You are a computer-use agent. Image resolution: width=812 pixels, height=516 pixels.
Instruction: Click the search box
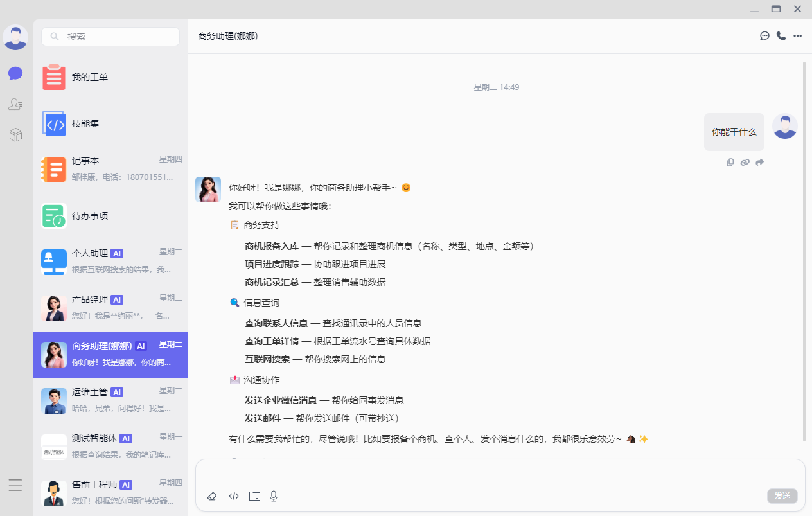[x=110, y=37]
